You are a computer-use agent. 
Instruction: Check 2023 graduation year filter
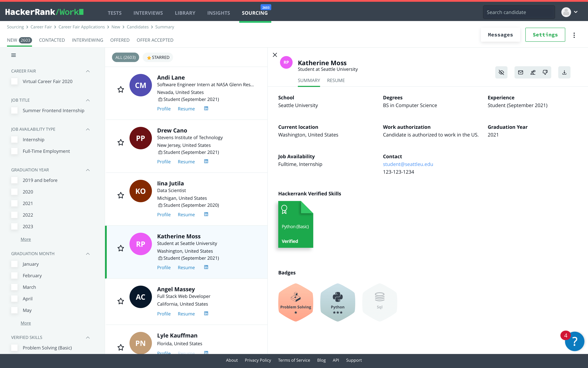(x=14, y=227)
